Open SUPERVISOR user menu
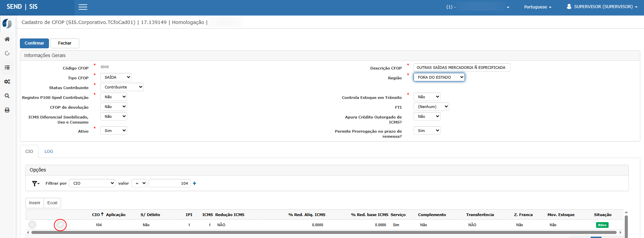The height and width of the screenshot is (238, 644). [603, 7]
